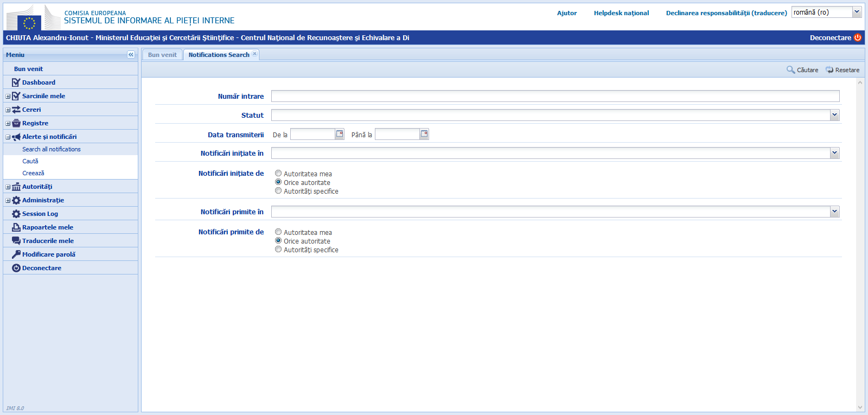Image resolution: width=868 pixels, height=415 pixels.
Task: Click the red Deconectare power icon
Action: [x=858, y=37]
